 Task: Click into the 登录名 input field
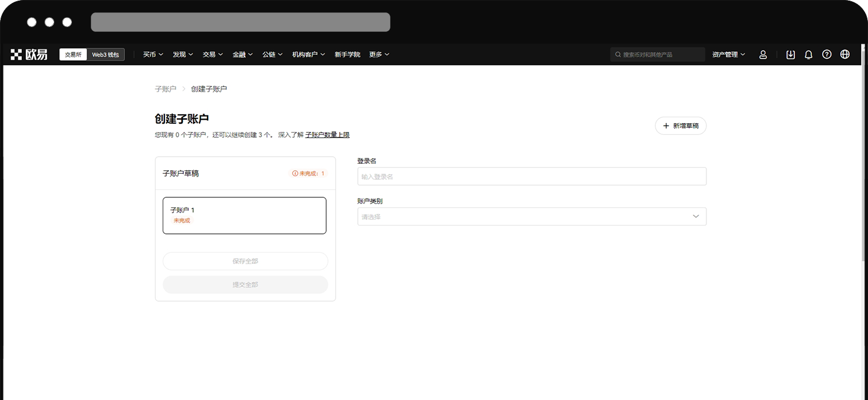point(531,176)
